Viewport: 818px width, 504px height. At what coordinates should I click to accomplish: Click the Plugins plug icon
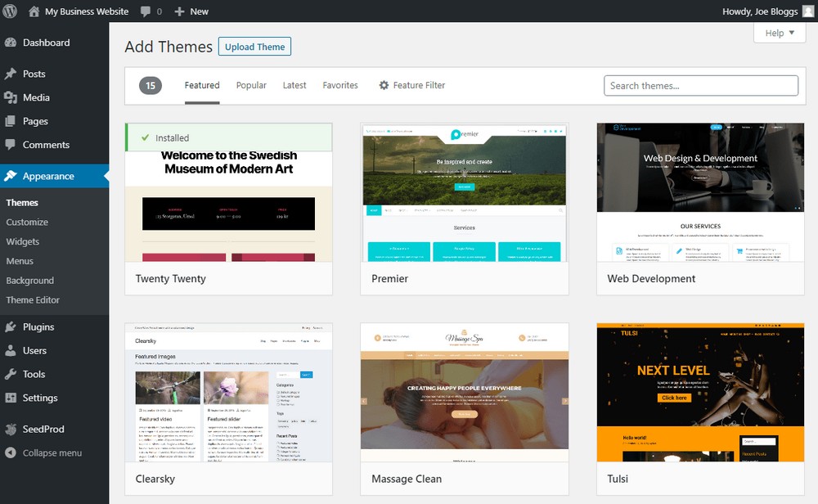pyautogui.click(x=11, y=326)
